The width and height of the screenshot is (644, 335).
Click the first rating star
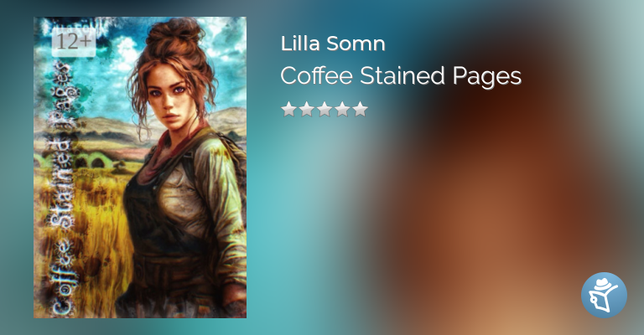tap(288, 110)
